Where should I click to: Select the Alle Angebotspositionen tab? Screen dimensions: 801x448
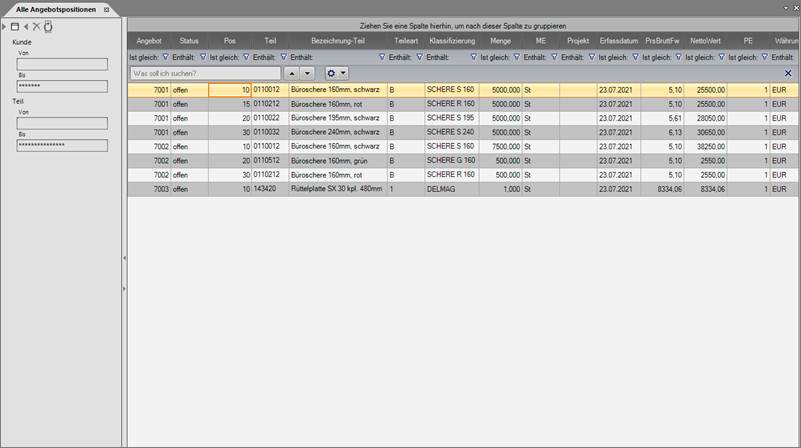click(x=56, y=8)
